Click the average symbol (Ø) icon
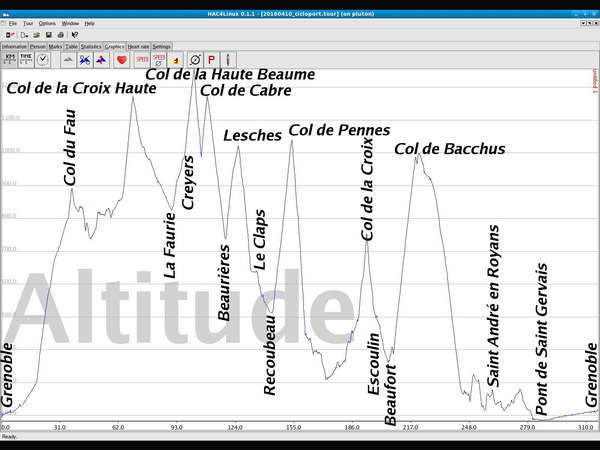The height and width of the screenshot is (450, 600). 195,60
